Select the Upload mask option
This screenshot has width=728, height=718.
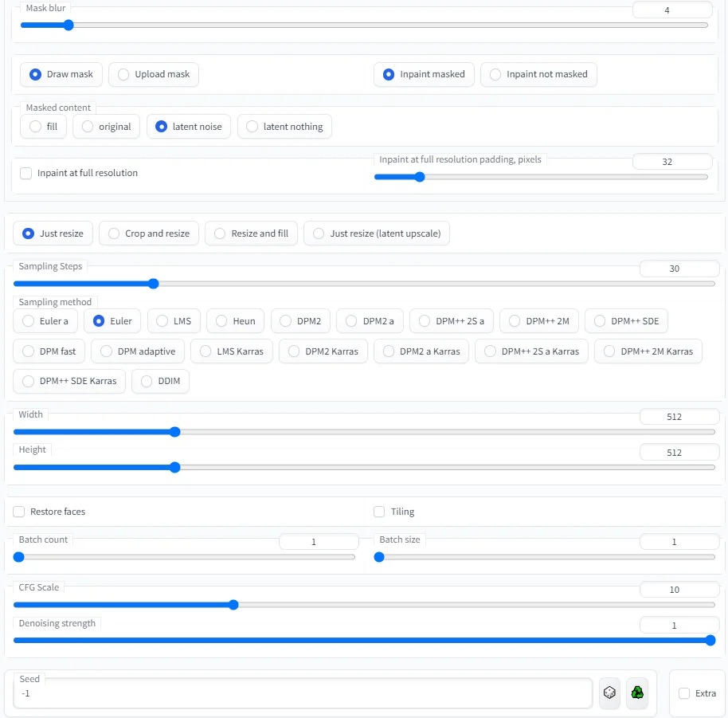(123, 74)
